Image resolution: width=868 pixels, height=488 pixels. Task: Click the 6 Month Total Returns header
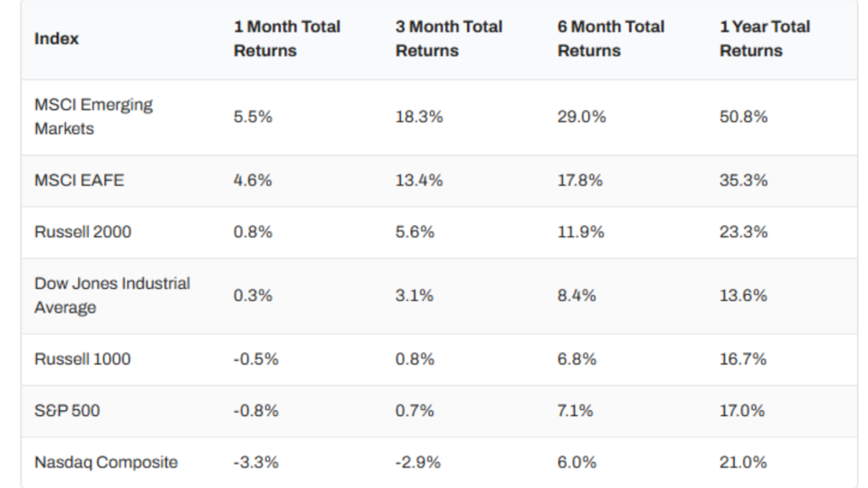point(610,39)
